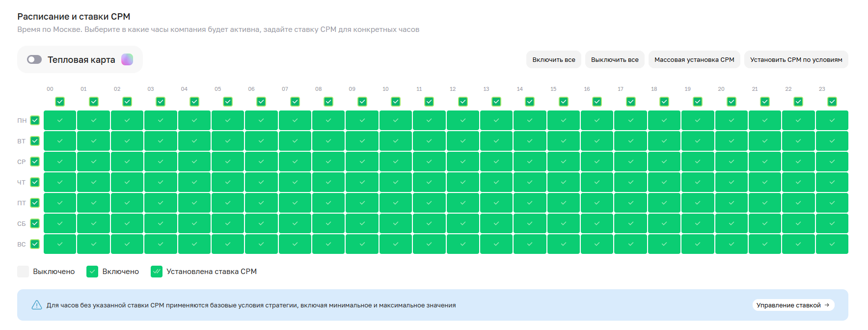Image resolution: width=868 pixels, height=330 pixels.
Task: Disable the hour 12 column checkbox
Action: (462, 102)
